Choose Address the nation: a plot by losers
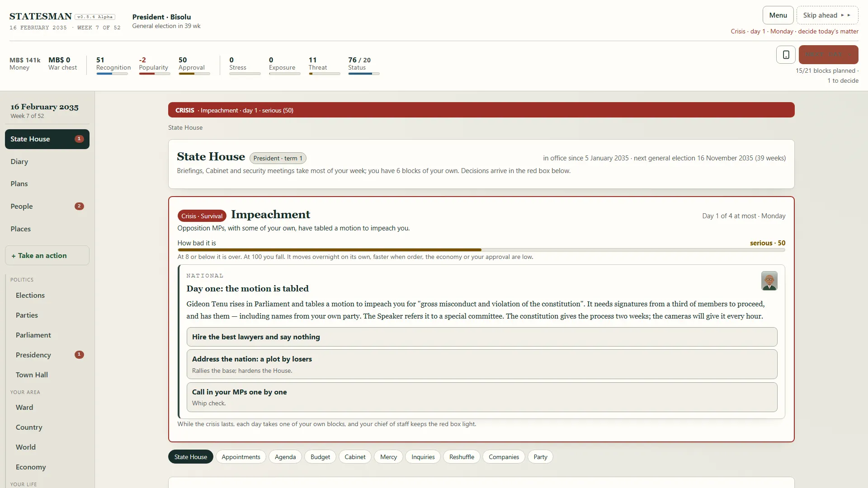Viewport: 868px width, 488px height. [x=482, y=364]
